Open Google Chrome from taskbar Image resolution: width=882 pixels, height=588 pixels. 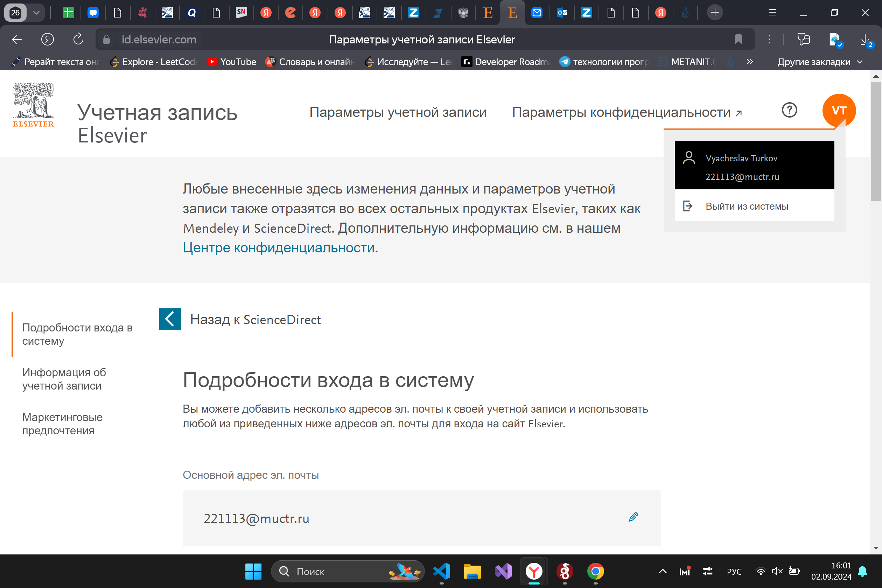pyautogui.click(x=595, y=572)
